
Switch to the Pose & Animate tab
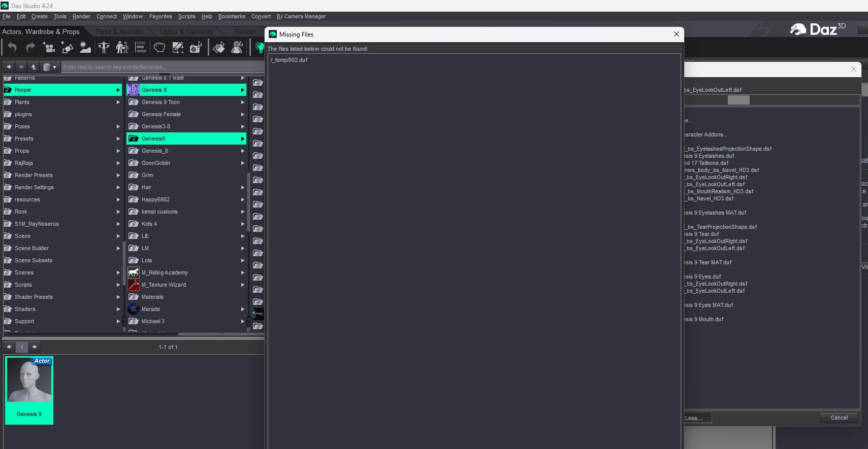(120, 31)
